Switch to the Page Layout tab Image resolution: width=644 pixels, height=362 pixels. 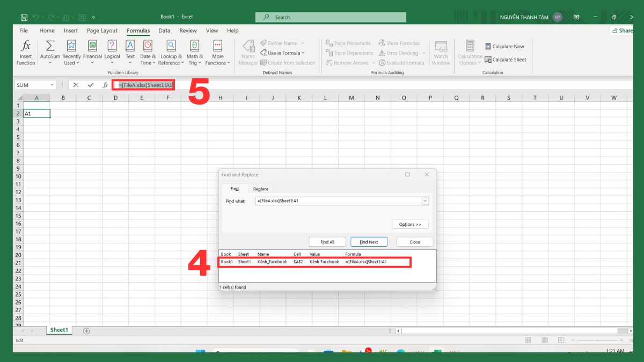pos(102,31)
